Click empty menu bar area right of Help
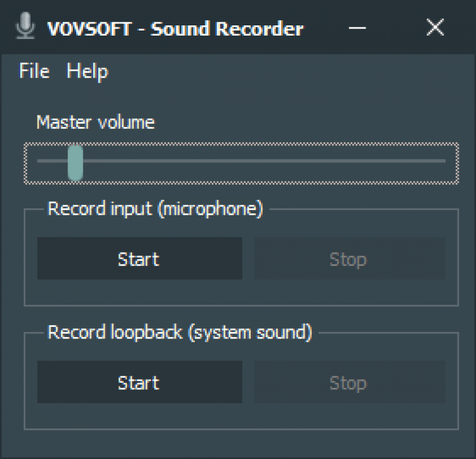This screenshot has width=476, height=459. pos(286,71)
